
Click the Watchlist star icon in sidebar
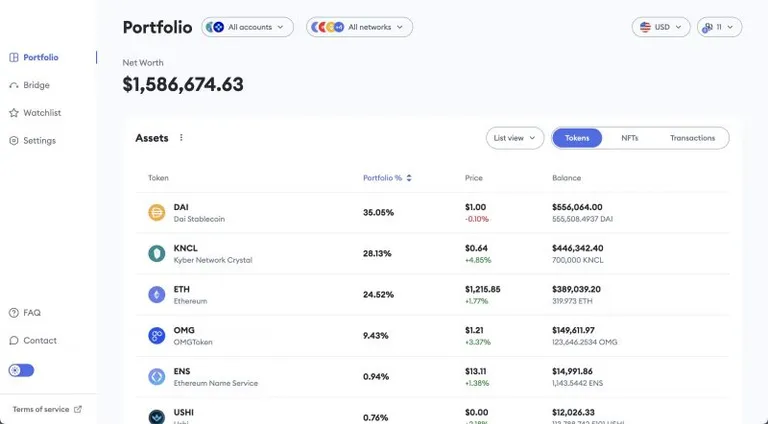[14, 113]
